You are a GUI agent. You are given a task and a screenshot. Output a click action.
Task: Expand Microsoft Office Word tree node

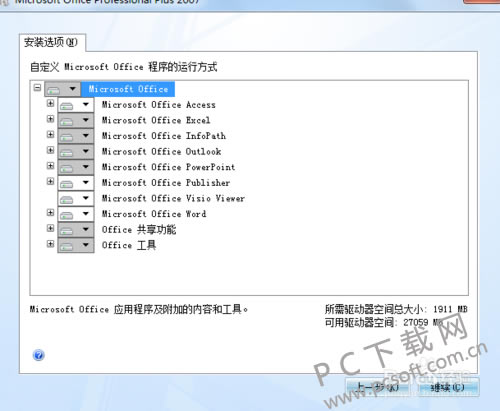pos(50,213)
